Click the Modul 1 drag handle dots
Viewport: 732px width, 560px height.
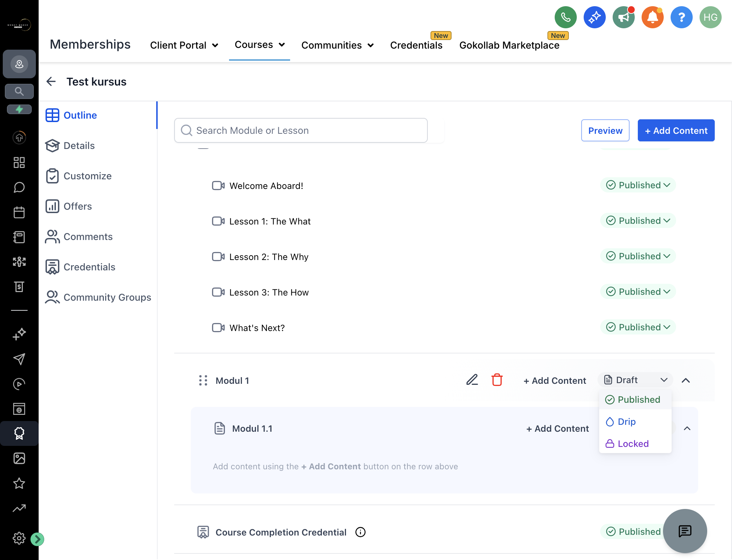pos(203,380)
